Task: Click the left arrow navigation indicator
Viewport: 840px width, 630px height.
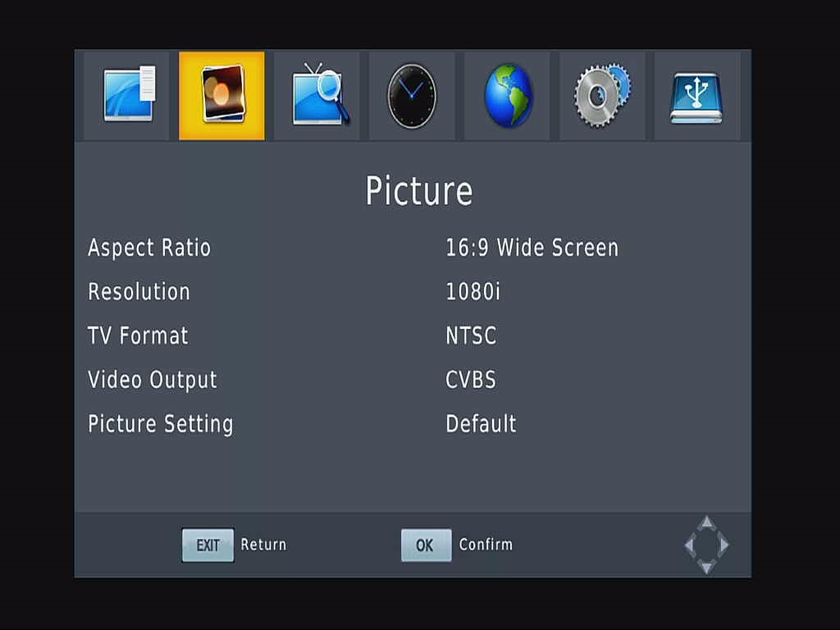Action: (x=690, y=545)
